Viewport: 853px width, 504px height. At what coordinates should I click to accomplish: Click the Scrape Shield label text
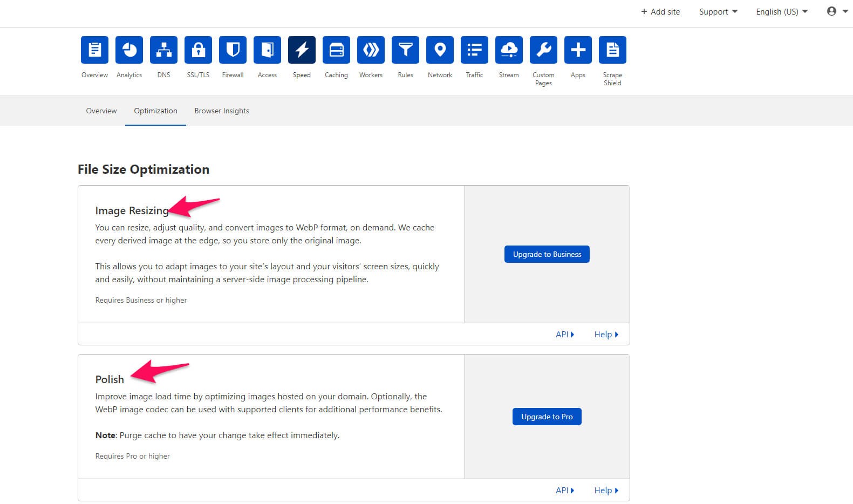(x=612, y=79)
